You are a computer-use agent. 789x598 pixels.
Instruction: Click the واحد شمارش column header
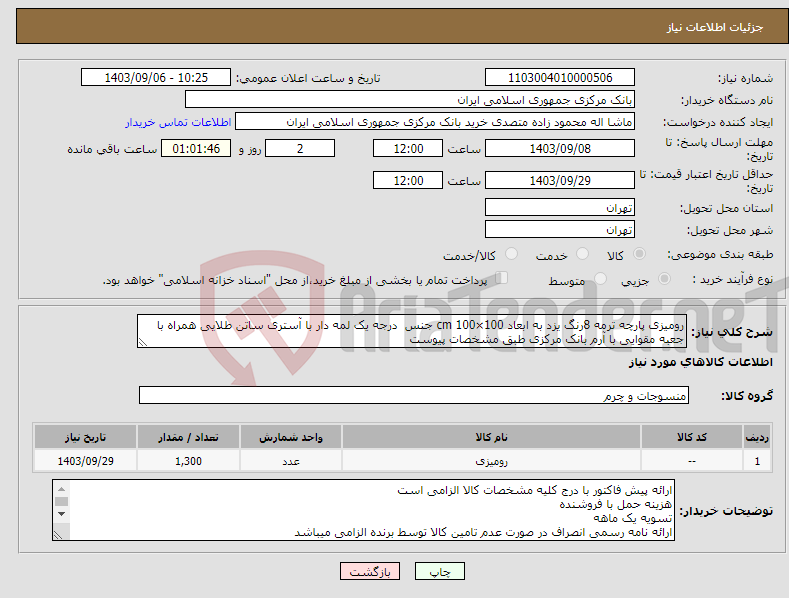click(291, 437)
